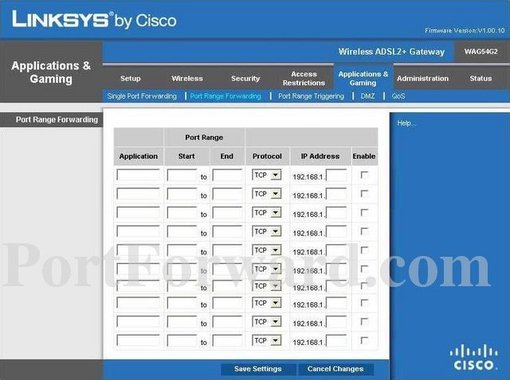Tick the Enable checkbox in the fifth row
This screenshot has width=510, height=380.
click(x=364, y=250)
